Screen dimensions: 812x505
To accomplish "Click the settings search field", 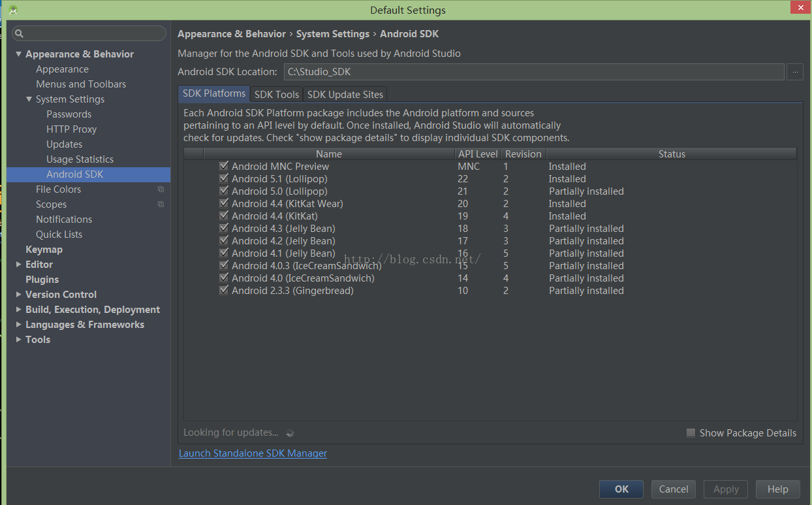I will (89, 33).
